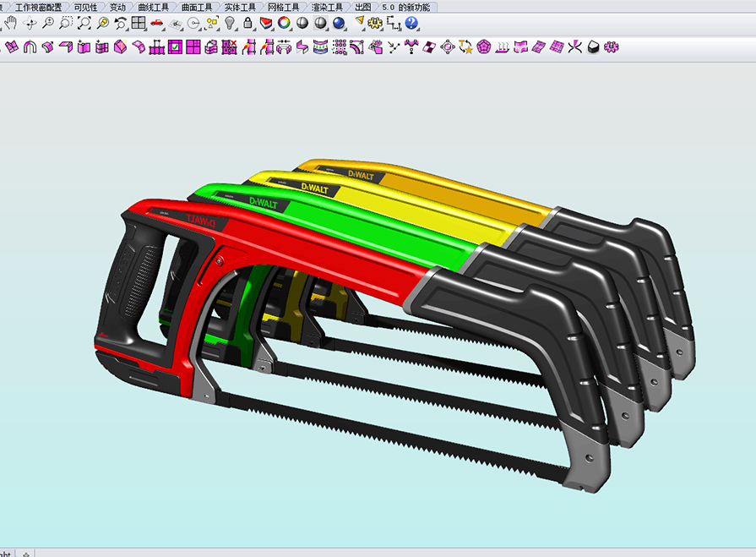Click the light bulb Hide Objects icon

(230, 23)
